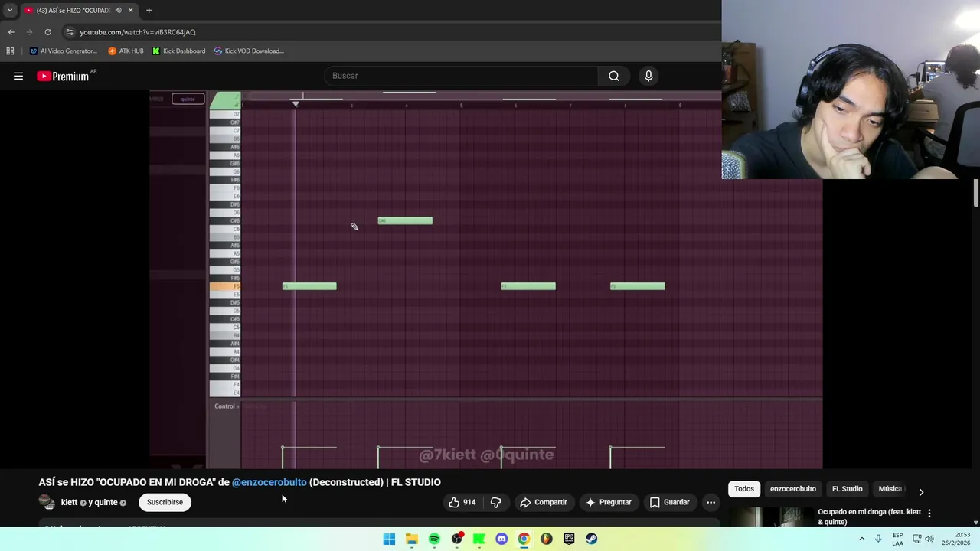Open the @enzocerobulto mention link
980x551 pixels.
(x=269, y=482)
